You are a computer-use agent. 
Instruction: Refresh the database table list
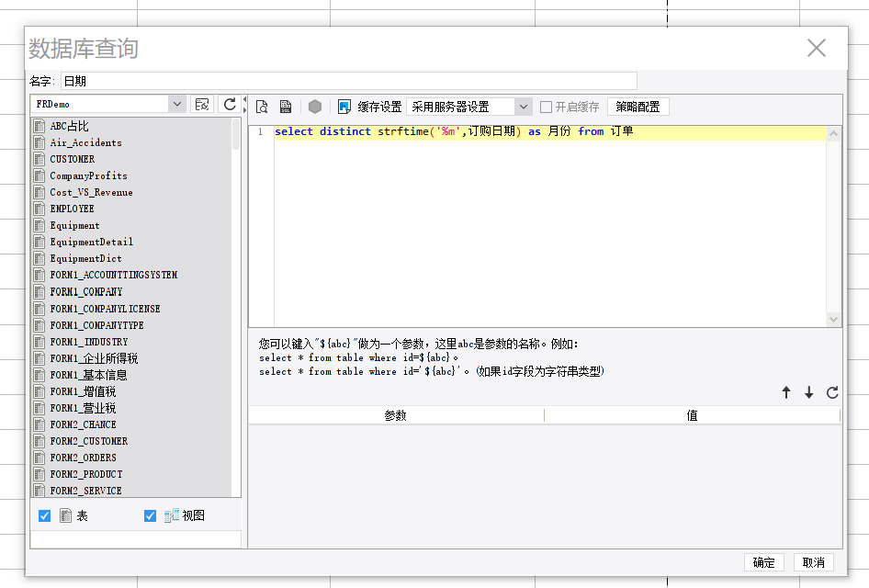(x=230, y=104)
